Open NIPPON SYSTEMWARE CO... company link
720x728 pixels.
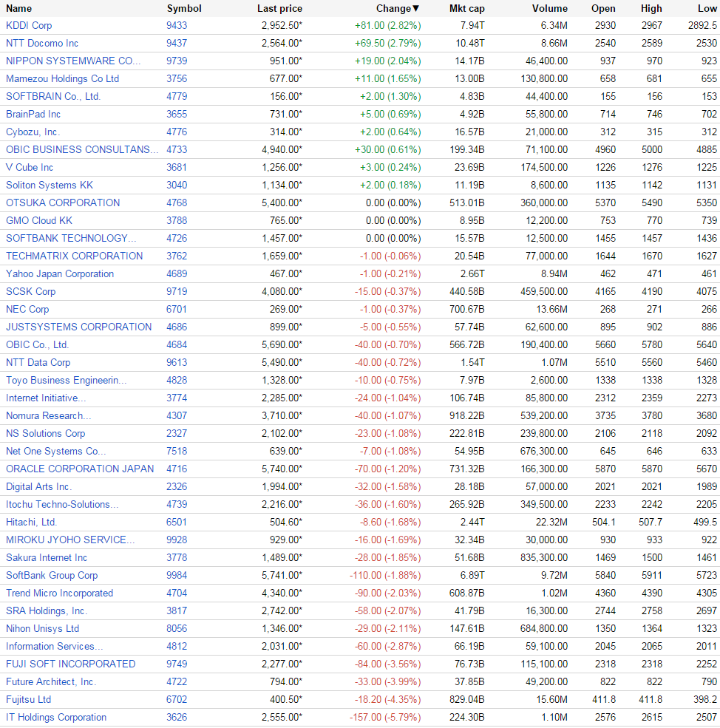(x=73, y=61)
